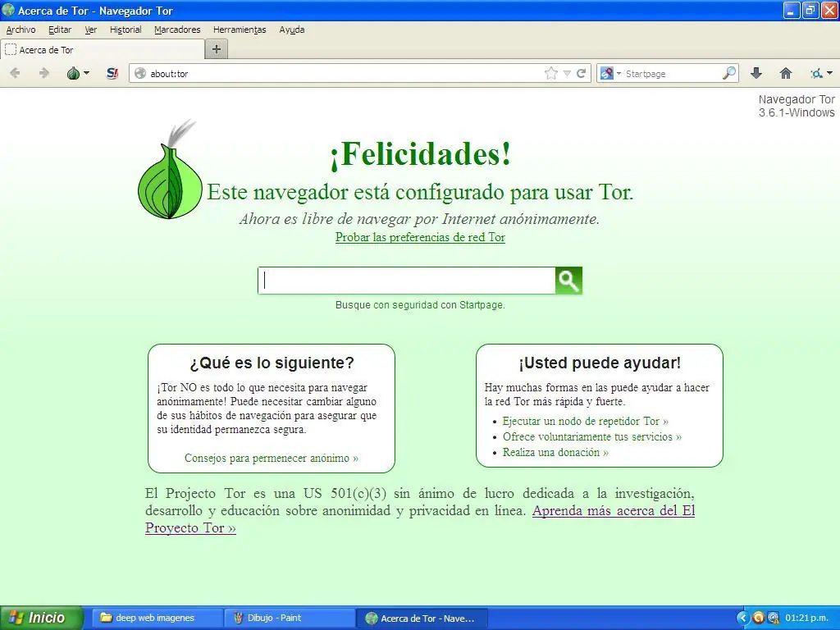Click the forward navigation arrow
This screenshot has width=840, height=630.
tap(44, 73)
